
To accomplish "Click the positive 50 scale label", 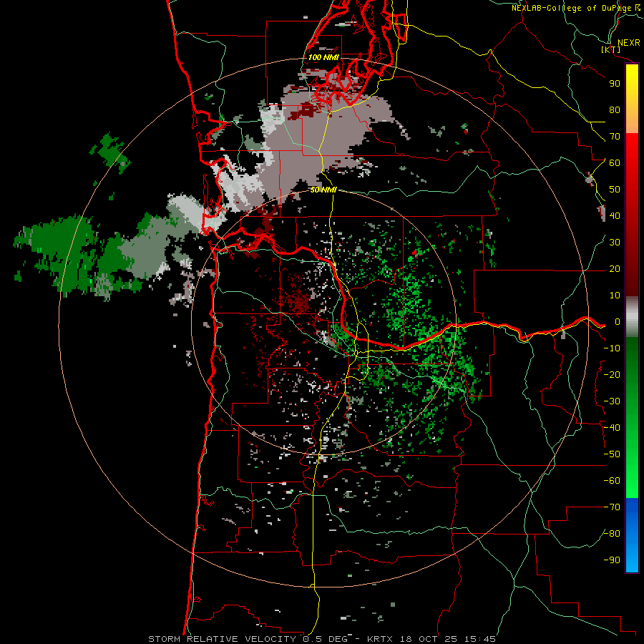I will click(615, 190).
